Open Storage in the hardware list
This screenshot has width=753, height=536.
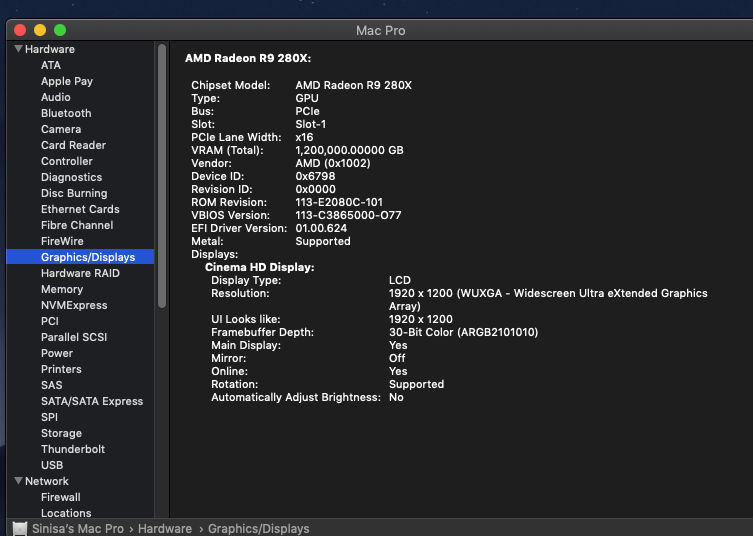click(61, 433)
